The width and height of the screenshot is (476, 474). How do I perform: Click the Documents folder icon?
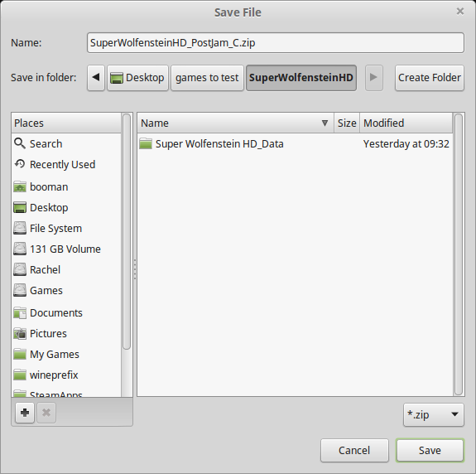(x=20, y=312)
